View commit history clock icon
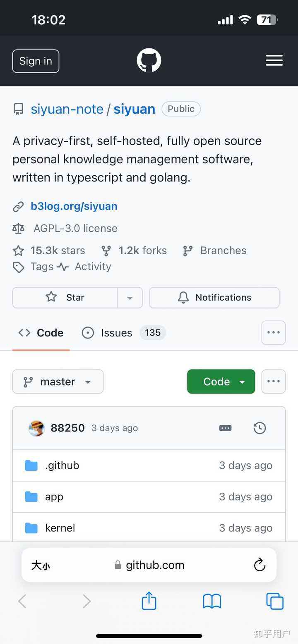The width and height of the screenshot is (298, 644). pyautogui.click(x=260, y=428)
